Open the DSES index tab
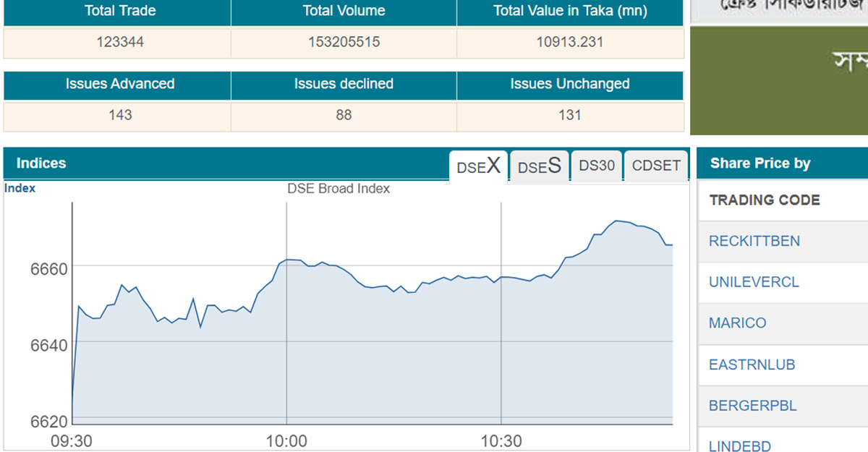Viewport: 868px width, 452px height. coord(540,166)
